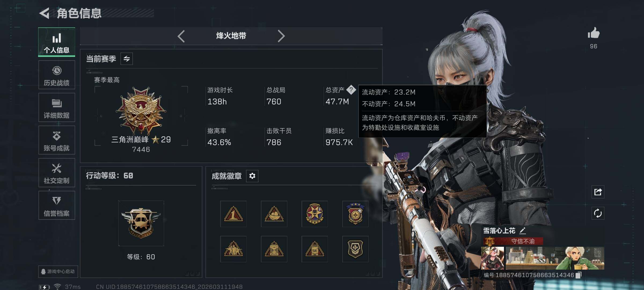Image resolution: width=644 pixels, height=290 pixels.
Task: Refresh character data with circular arrows icon
Action: click(598, 213)
